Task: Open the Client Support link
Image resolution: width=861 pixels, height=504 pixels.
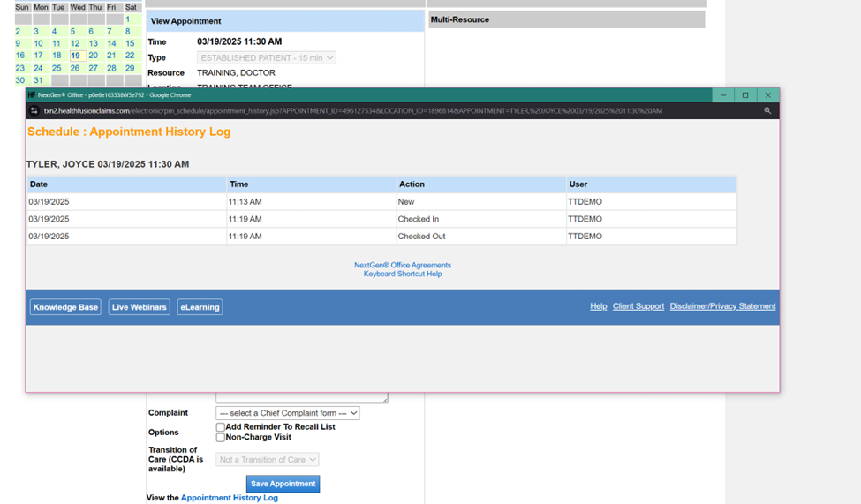Action: pos(638,306)
